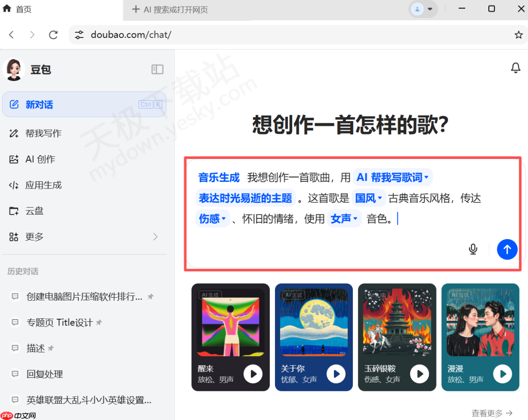The image size is (528, 420).
Task: Click the microphone voice input icon
Action: [473, 250]
